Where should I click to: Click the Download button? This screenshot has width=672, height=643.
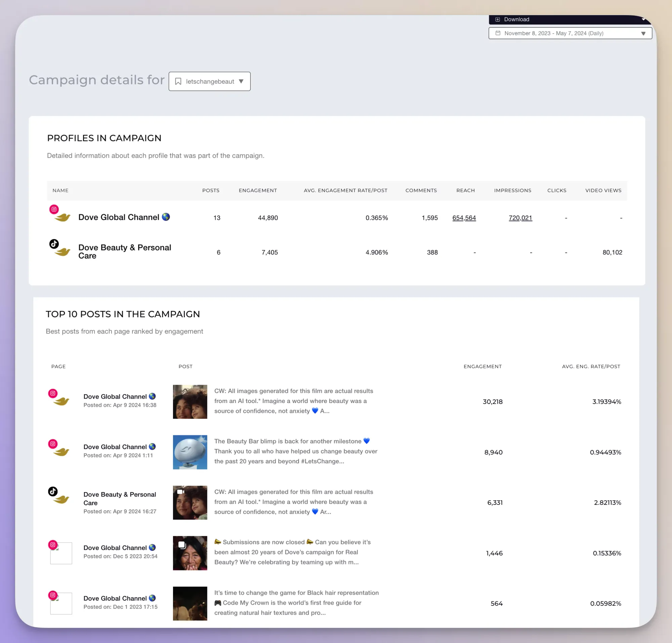570,19
